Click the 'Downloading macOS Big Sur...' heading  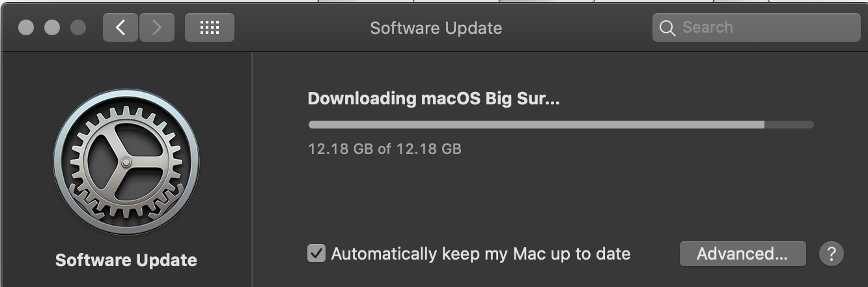click(434, 99)
